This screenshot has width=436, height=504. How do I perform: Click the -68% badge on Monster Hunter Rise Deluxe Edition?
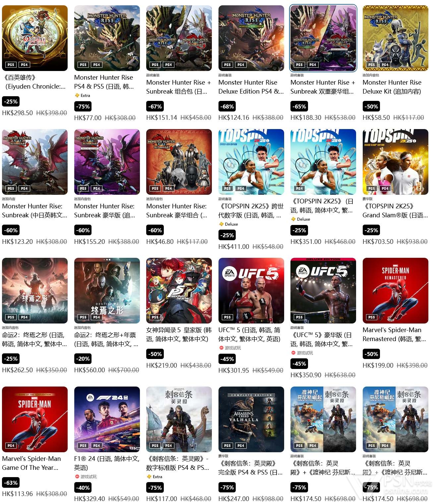227,107
